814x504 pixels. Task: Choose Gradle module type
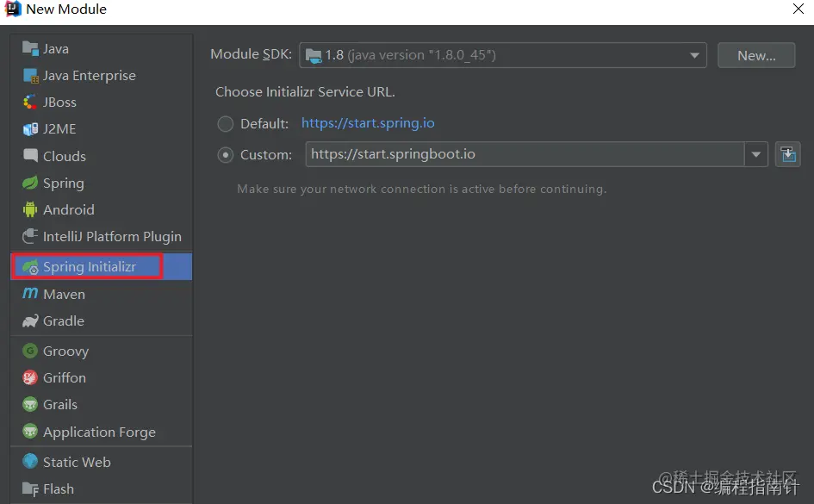tap(102, 320)
